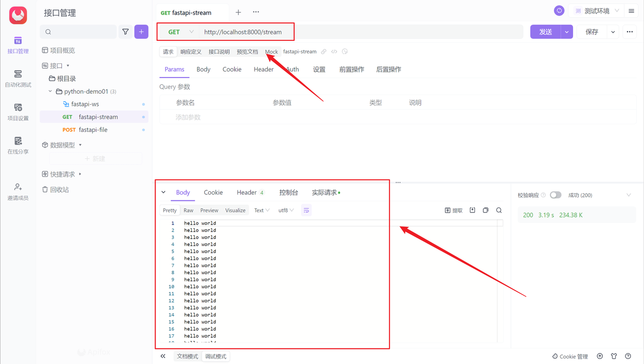
Task: Open the 保存 button dropdown arrow
Action: point(613,31)
